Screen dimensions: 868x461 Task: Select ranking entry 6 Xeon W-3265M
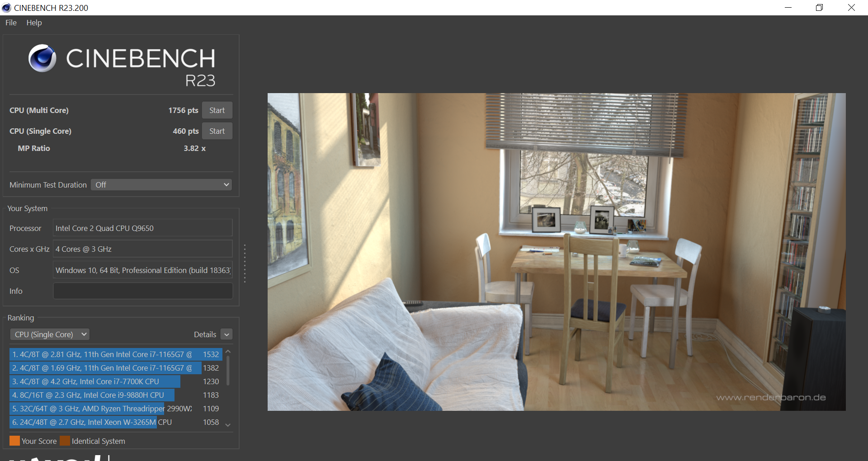click(x=116, y=422)
